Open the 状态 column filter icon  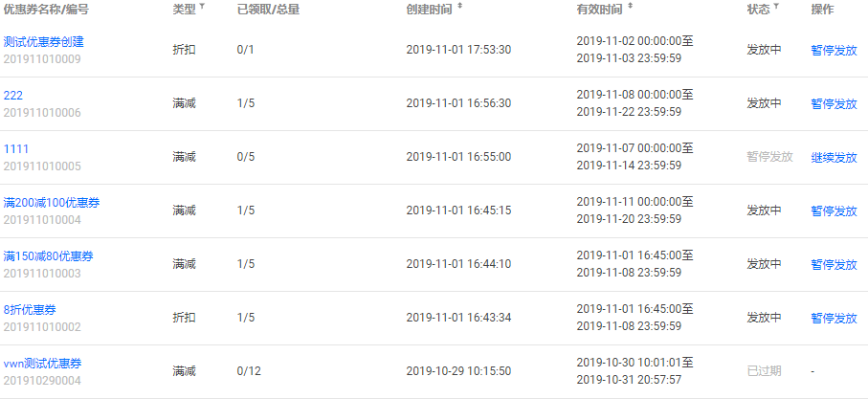click(775, 8)
